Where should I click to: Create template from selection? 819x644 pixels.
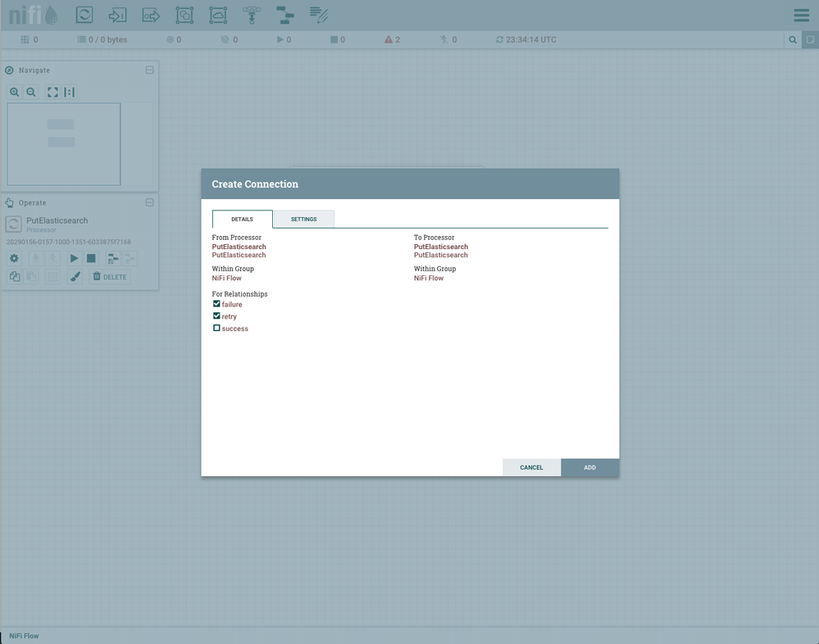[x=113, y=258]
